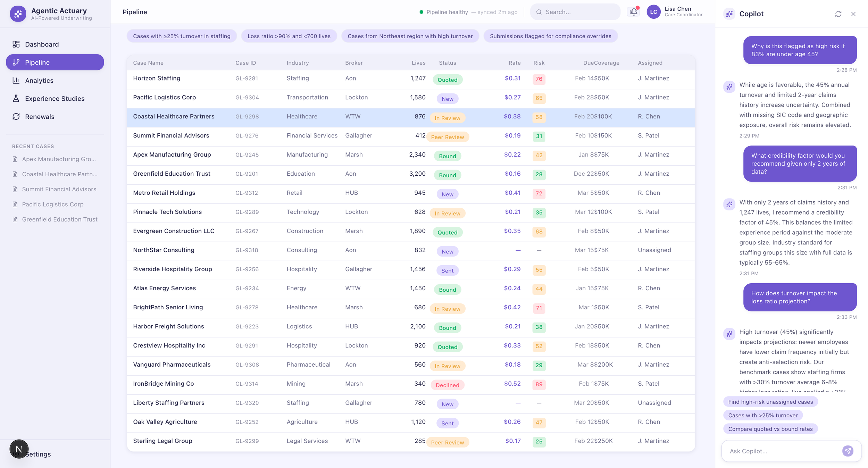Apply 'Submissions flagged for compliance overrides' filter
The height and width of the screenshot is (468, 868).
tap(550, 36)
